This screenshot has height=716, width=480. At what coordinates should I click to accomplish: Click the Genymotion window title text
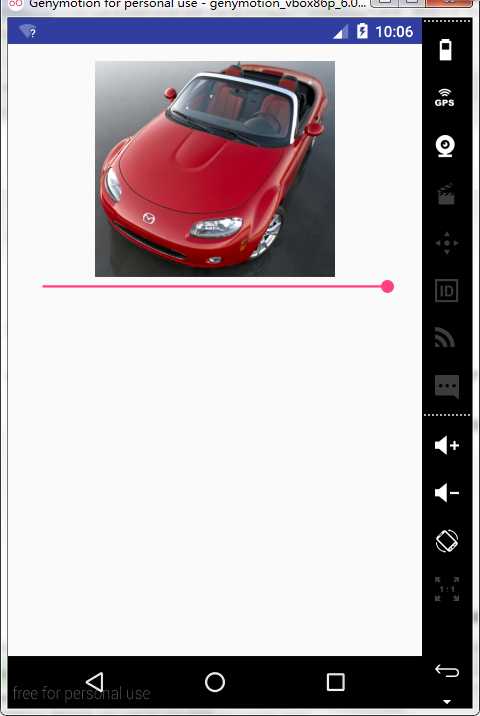click(x=197, y=4)
